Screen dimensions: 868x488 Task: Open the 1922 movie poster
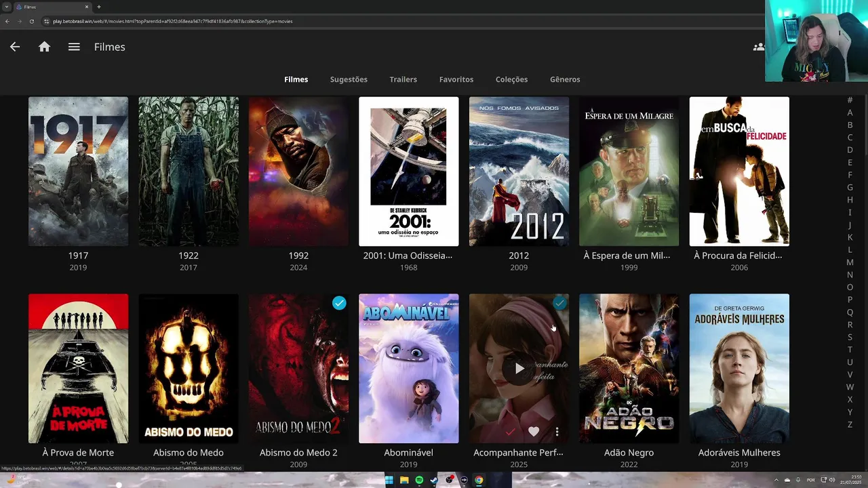tap(189, 171)
